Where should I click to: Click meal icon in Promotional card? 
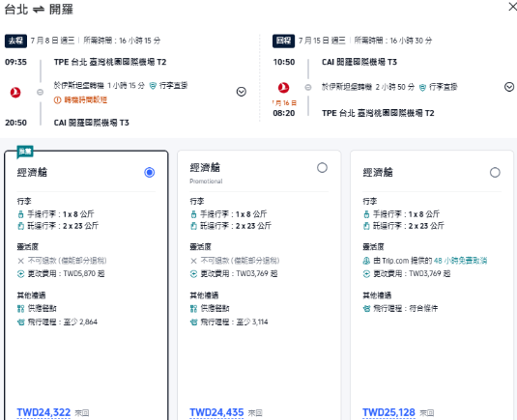193,309
